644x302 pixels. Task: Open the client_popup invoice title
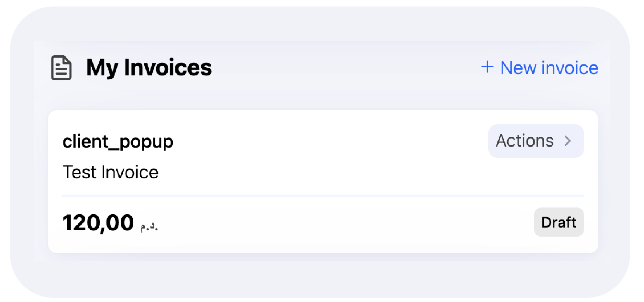click(x=118, y=142)
